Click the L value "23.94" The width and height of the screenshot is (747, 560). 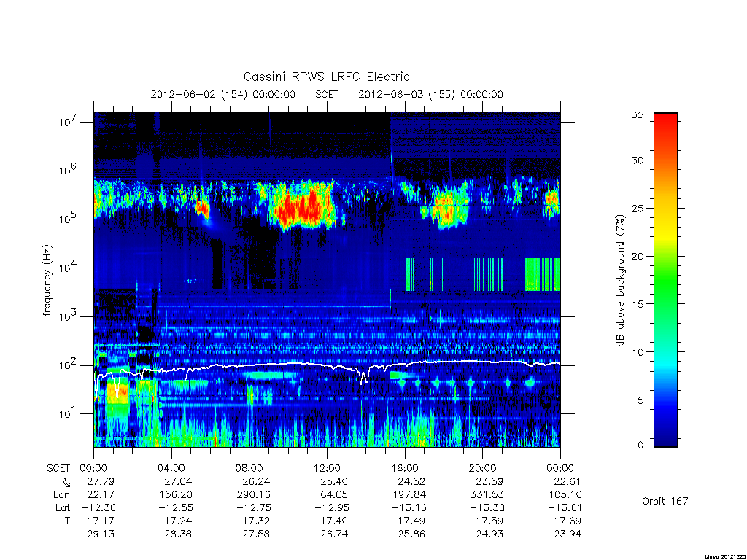pos(568,534)
